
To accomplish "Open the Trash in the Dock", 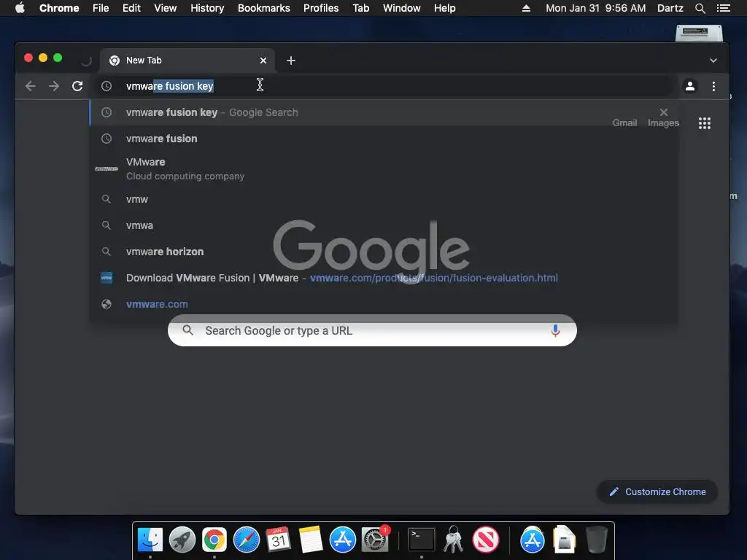I will click(x=597, y=540).
